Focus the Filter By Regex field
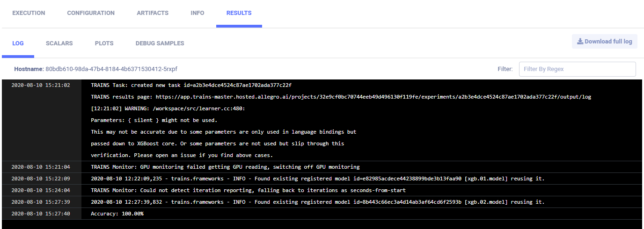The height and width of the screenshot is (229, 644). pyautogui.click(x=577, y=69)
